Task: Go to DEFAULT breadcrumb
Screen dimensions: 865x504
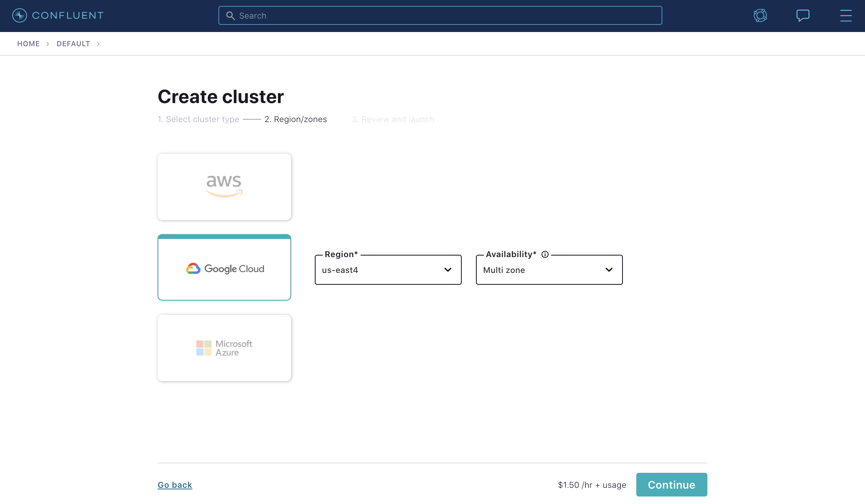Action: coord(73,44)
